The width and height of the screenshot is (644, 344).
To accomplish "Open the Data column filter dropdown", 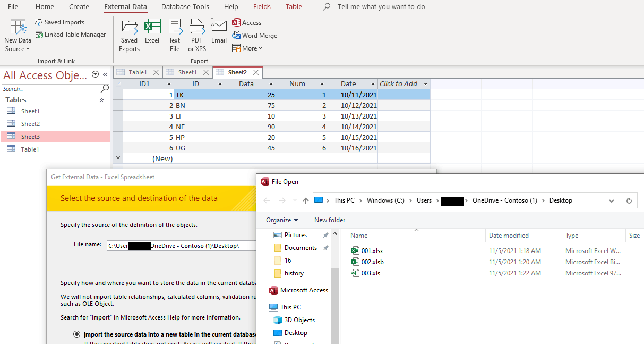I will click(x=271, y=84).
